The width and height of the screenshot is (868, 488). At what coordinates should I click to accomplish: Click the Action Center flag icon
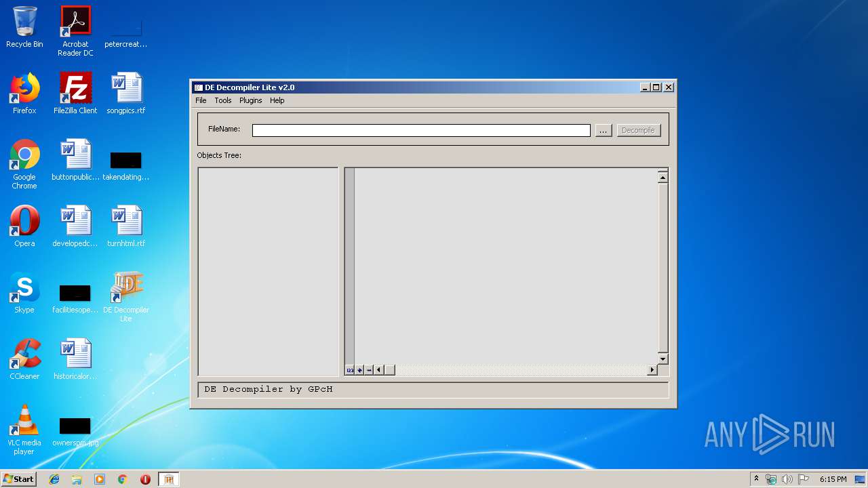804,479
